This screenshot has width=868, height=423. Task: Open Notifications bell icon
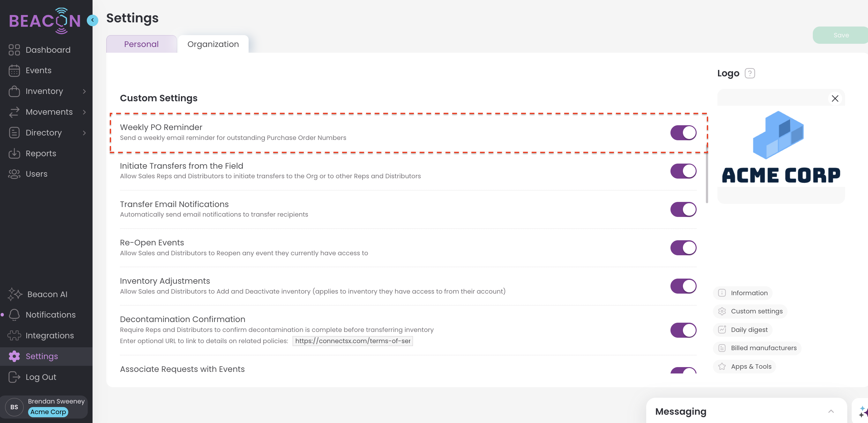click(x=14, y=315)
